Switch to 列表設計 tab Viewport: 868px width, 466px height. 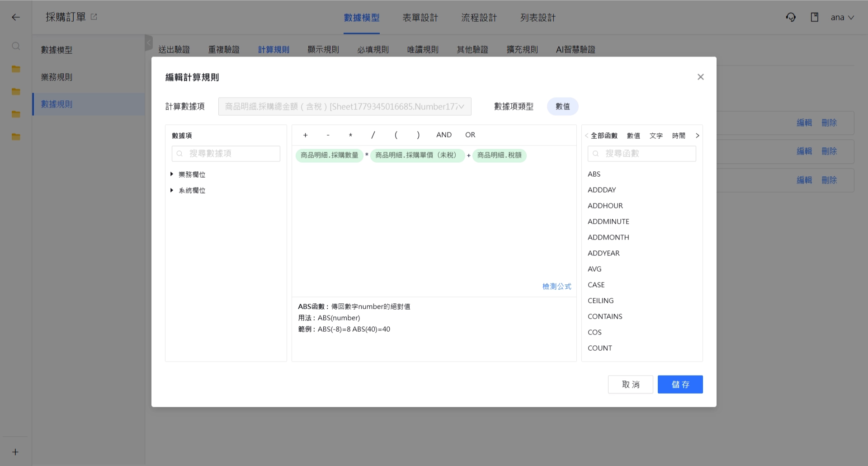point(538,18)
